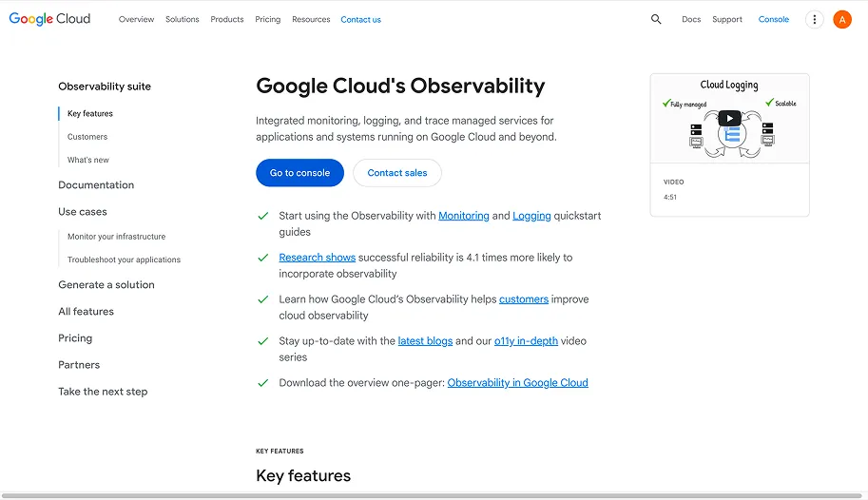
Task: Select Pricing in the left sidebar
Action: 75,337
